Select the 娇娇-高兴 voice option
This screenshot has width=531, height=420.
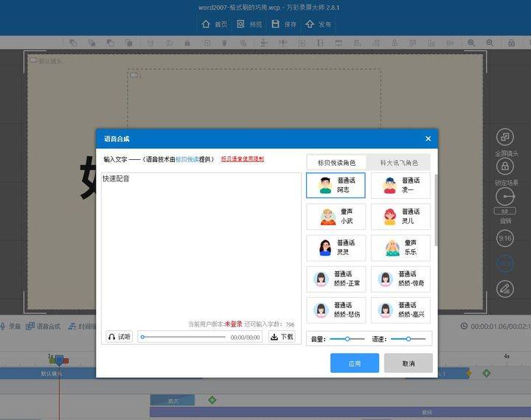(x=400, y=310)
